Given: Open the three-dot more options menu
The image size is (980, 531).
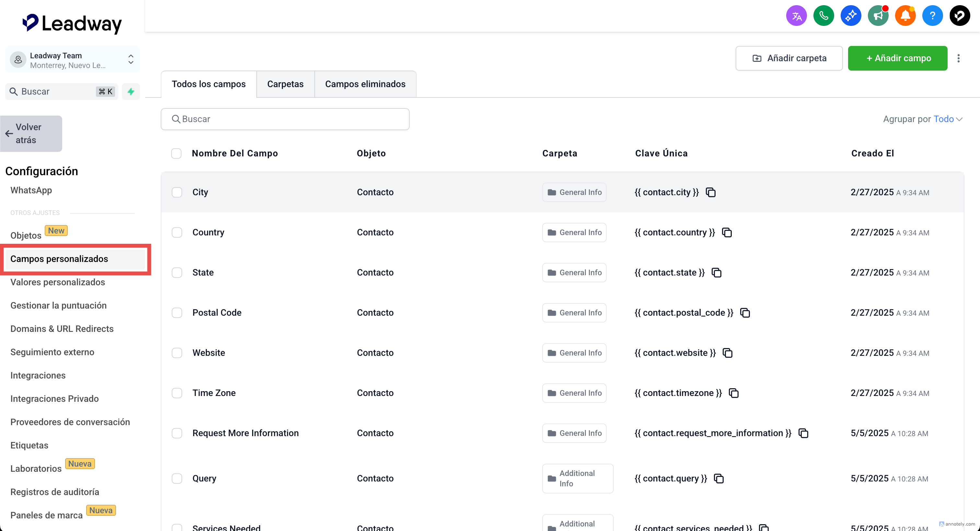Looking at the screenshot, I should point(958,58).
